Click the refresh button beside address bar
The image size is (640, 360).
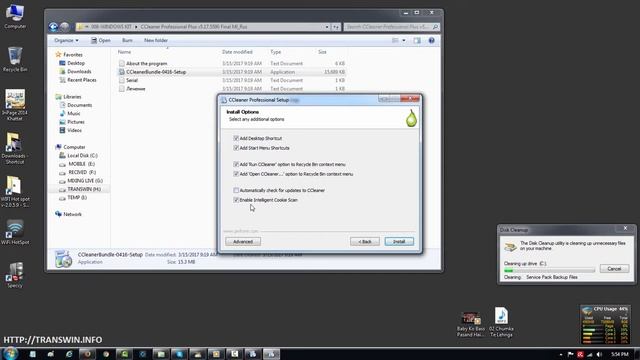tap(336, 27)
